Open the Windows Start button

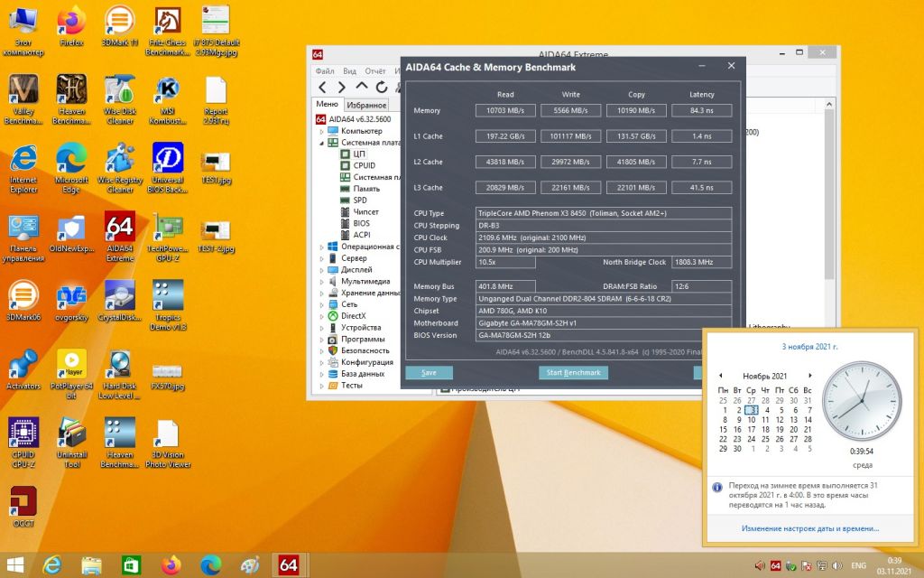click(x=14, y=565)
